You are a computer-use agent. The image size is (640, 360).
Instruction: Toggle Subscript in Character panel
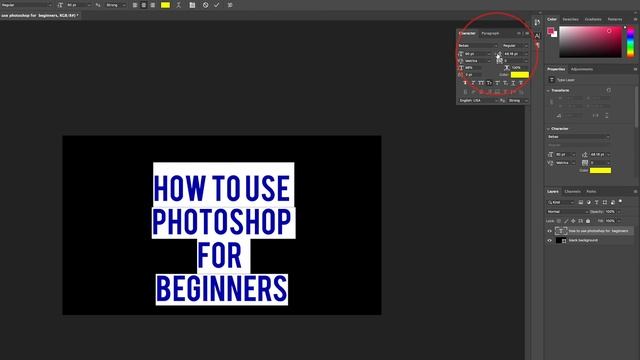[505, 83]
